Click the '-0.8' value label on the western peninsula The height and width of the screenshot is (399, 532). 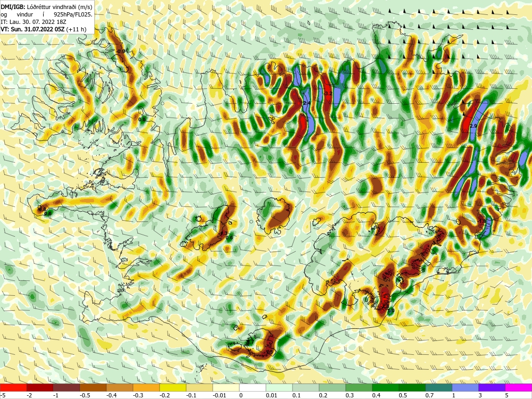[42, 209]
